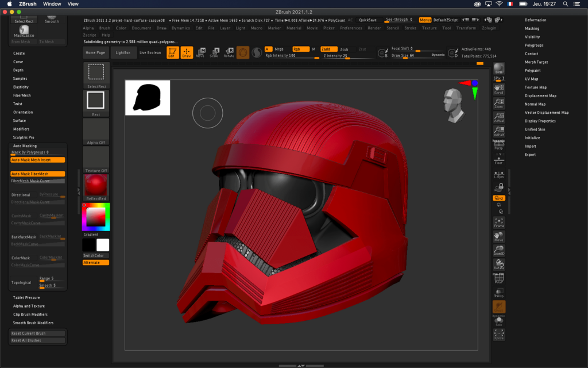Image resolution: width=588 pixels, height=368 pixels.
Task: Expand the Sculptris Pro section
Action: pos(24,137)
